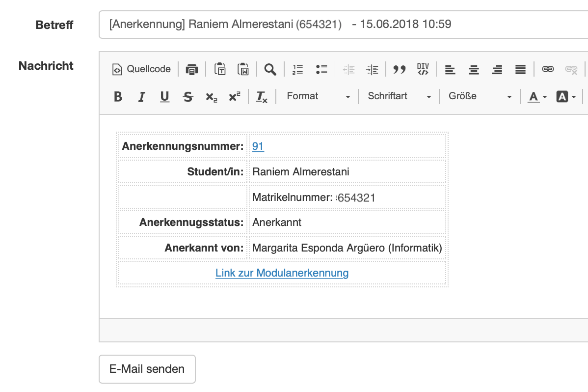Image resolution: width=588 pixels, height=392 pixels.
Task: Toggle superscript formatting
Action: pos(235,96)
